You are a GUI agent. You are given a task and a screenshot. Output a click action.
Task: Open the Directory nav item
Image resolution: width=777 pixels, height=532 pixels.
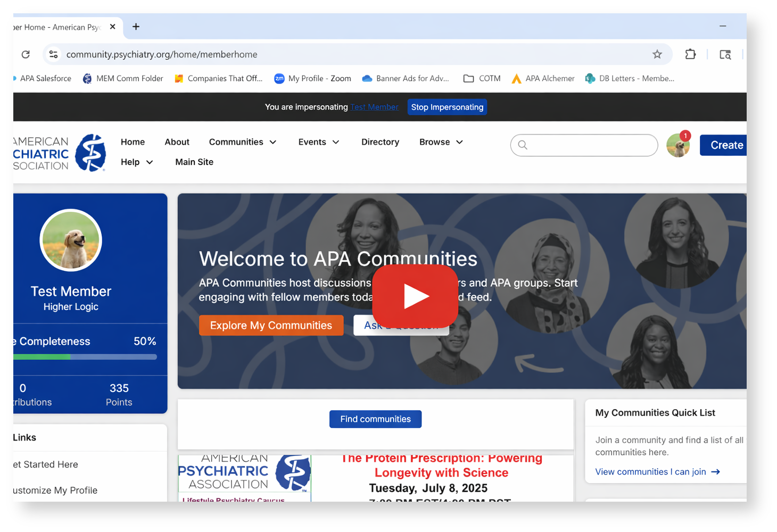(380, 142)
